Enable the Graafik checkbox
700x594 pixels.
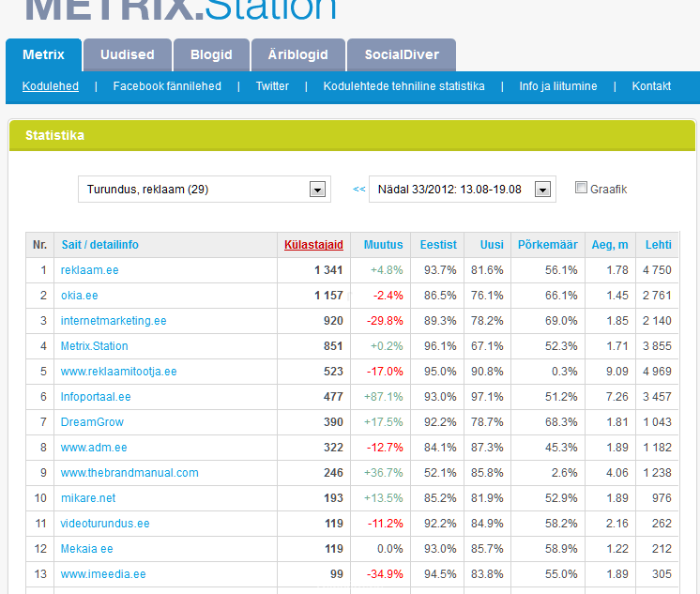coord(581,188)
